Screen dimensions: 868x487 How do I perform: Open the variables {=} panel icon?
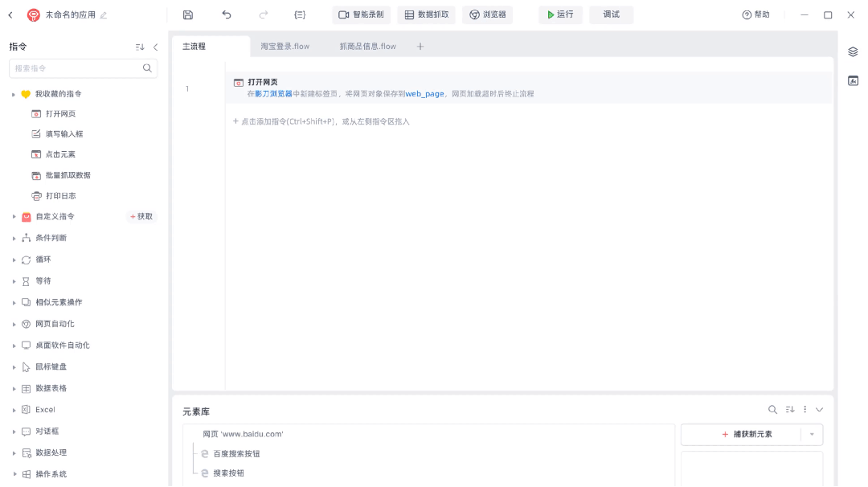(300, 15)
